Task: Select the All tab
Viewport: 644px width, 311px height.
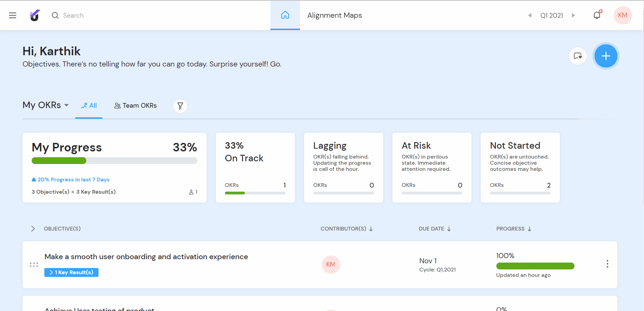Action: click(x=89, y=105)
